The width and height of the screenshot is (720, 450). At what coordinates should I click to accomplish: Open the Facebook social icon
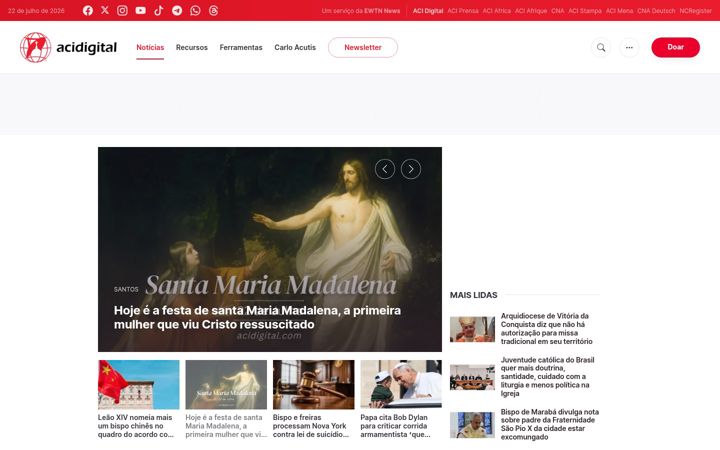(x=88, y=11)
